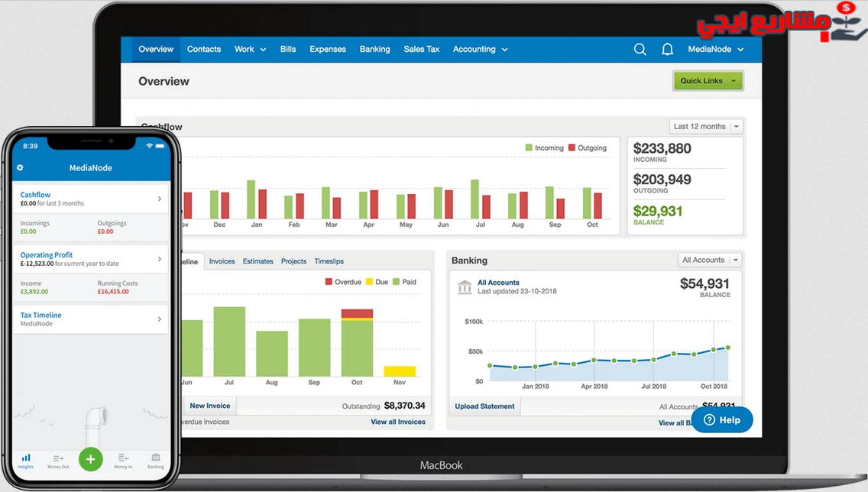Click the $54,931 banking balance

coord(704,283)
